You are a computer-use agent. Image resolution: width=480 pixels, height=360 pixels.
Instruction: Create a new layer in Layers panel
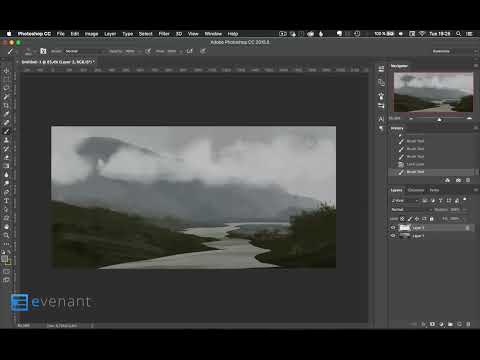pyautogui.click(x=459, y=324)
